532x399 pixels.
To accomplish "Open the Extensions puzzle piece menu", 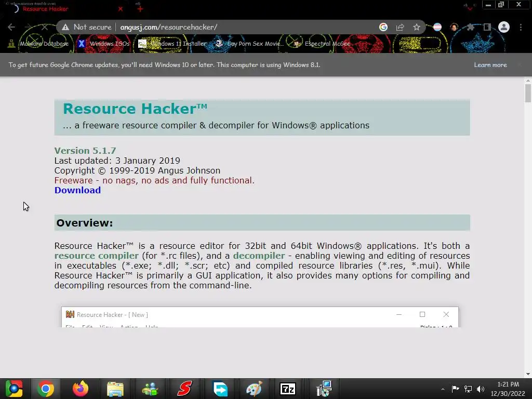I will point(470,27).
